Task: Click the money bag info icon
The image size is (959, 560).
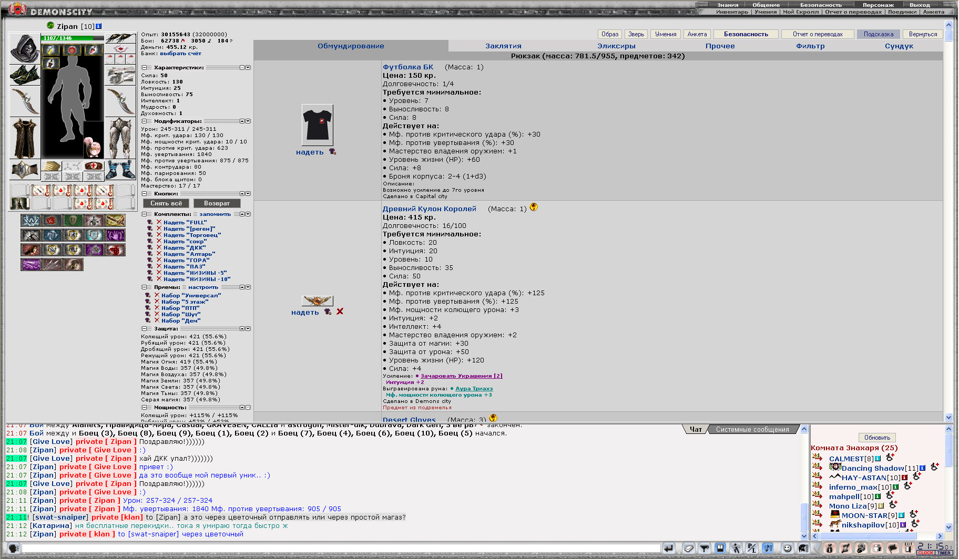Action: pos(829,548)
